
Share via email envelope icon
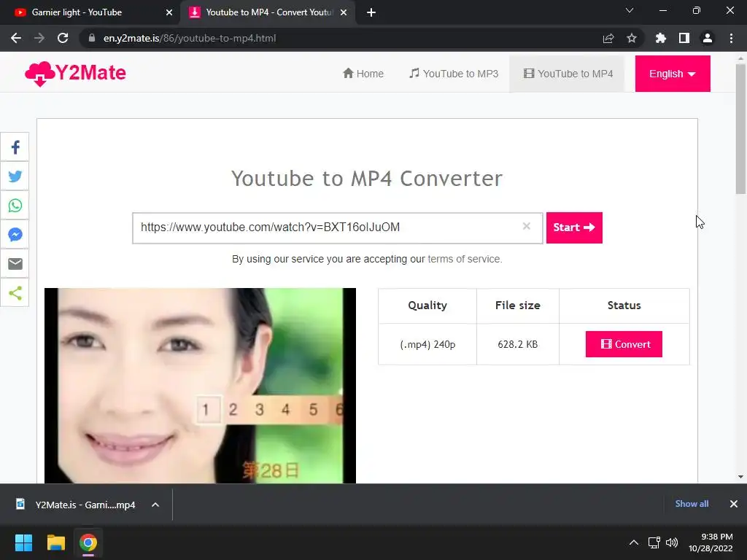[15, 263]
